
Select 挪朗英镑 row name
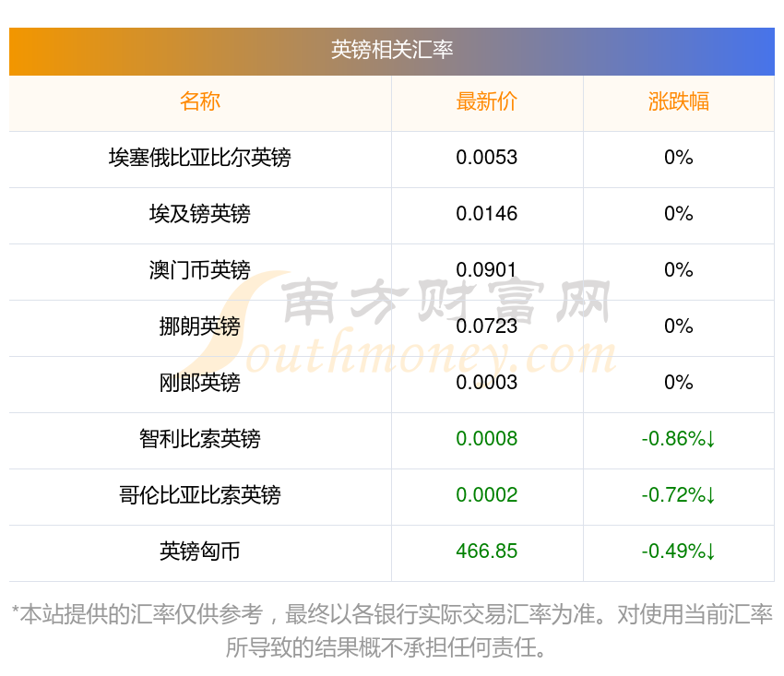pos(199,326)
